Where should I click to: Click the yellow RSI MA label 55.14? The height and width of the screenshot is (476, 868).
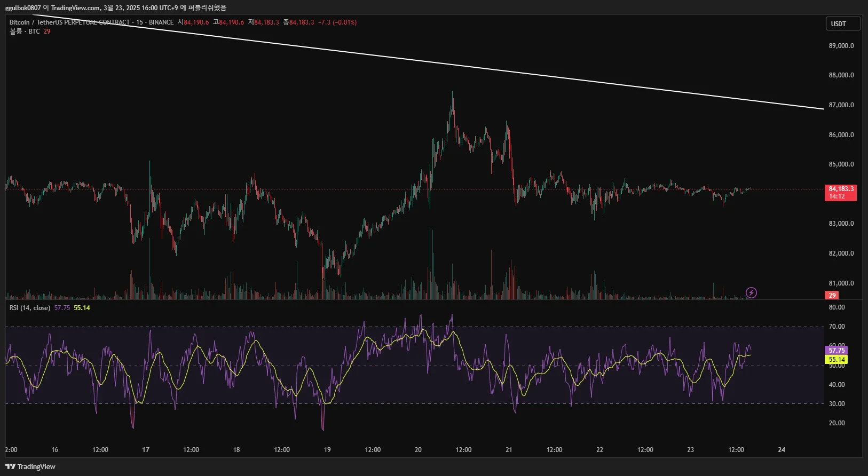[837, 360]
